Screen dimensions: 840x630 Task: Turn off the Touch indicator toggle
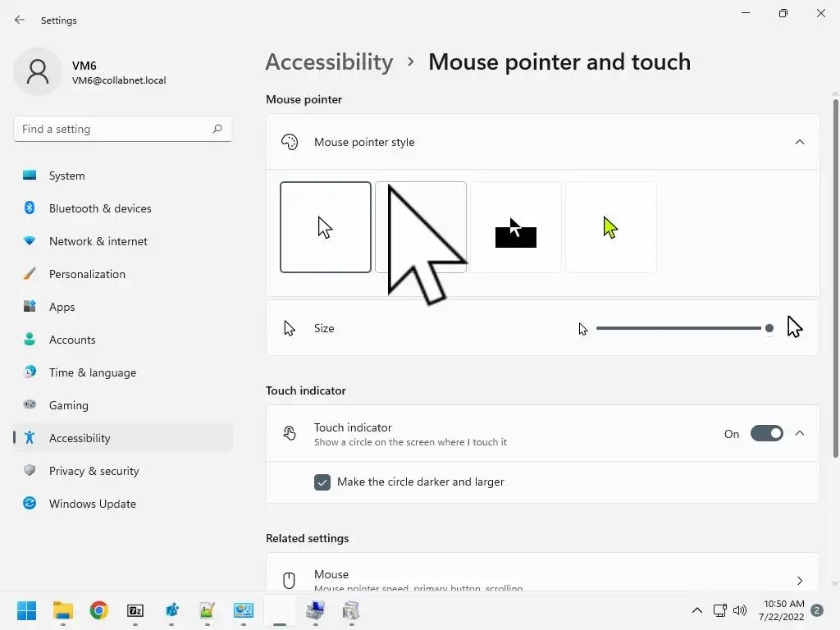coord(766,433)
